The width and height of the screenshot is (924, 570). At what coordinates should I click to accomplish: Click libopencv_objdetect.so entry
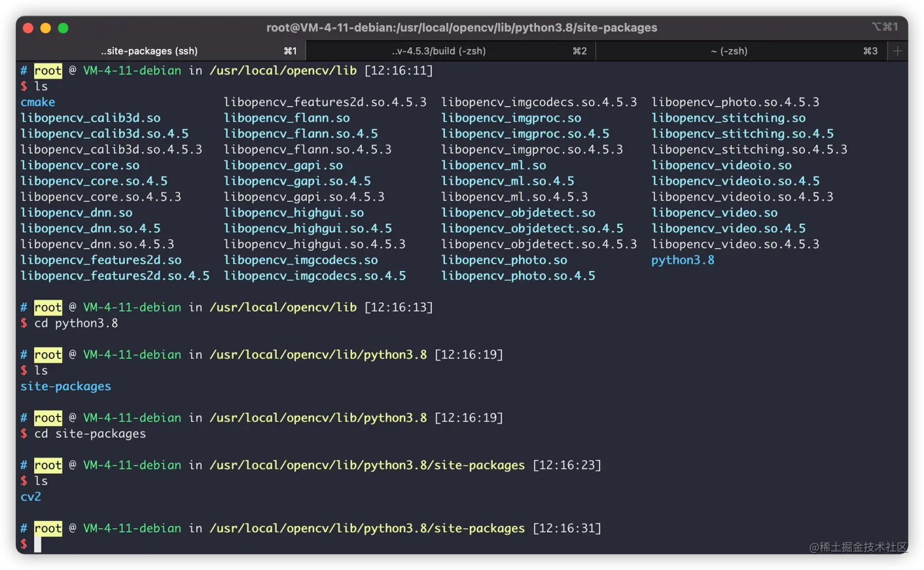coord(518,213)
